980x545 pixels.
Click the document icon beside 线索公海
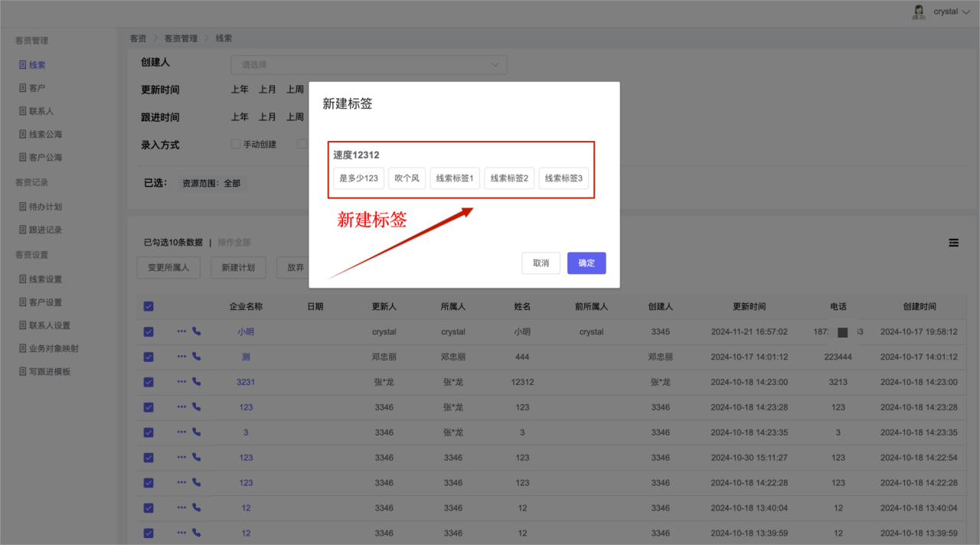[23, 134]
